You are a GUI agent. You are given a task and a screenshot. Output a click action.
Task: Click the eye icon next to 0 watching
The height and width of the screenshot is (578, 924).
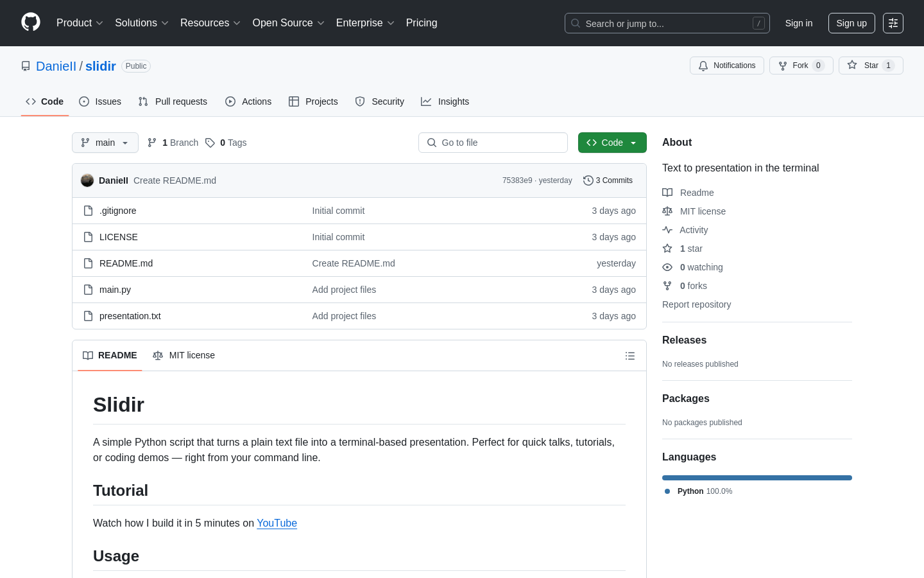667,267
